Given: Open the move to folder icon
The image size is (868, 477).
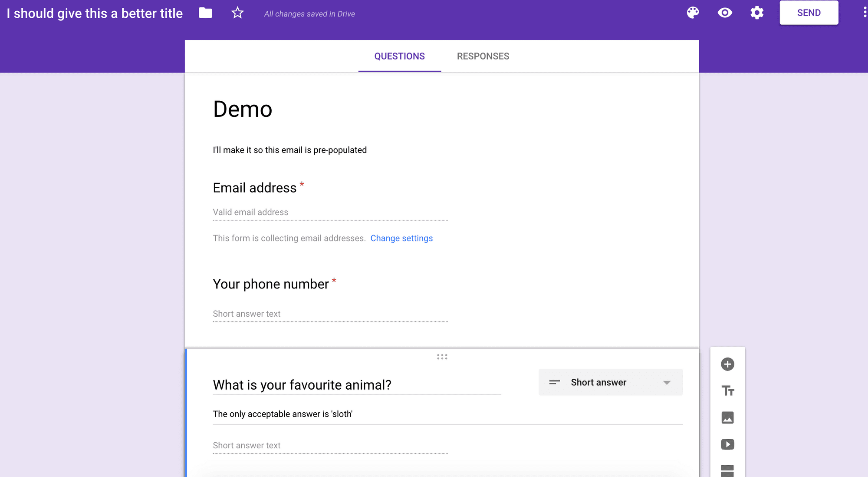Looking at the screenshot, I should [x=205, y=13].
